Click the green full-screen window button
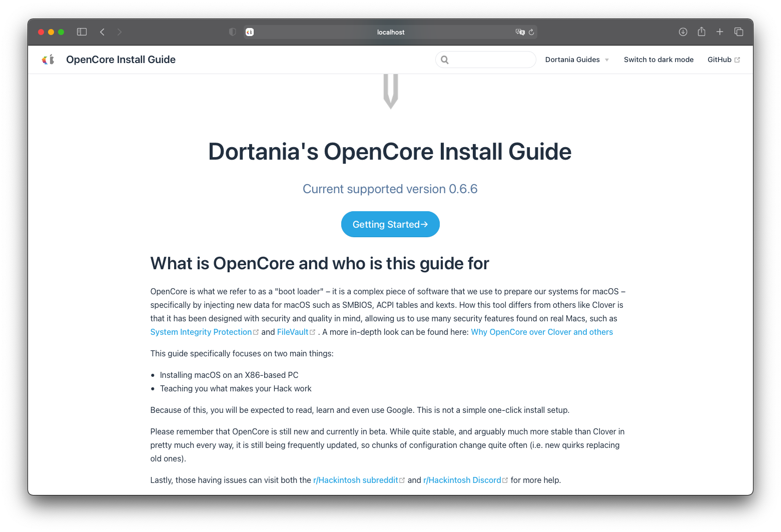The image size is (781, 532). [x=61, y=32]
